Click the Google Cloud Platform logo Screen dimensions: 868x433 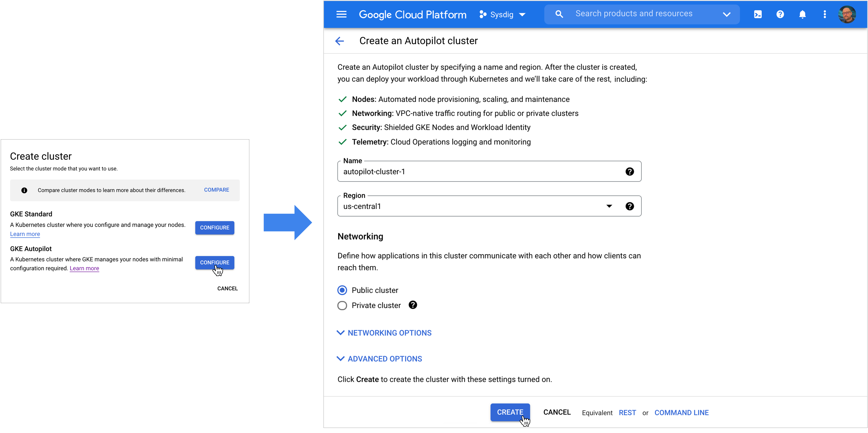pyautogui.click(x=413, y=15)
